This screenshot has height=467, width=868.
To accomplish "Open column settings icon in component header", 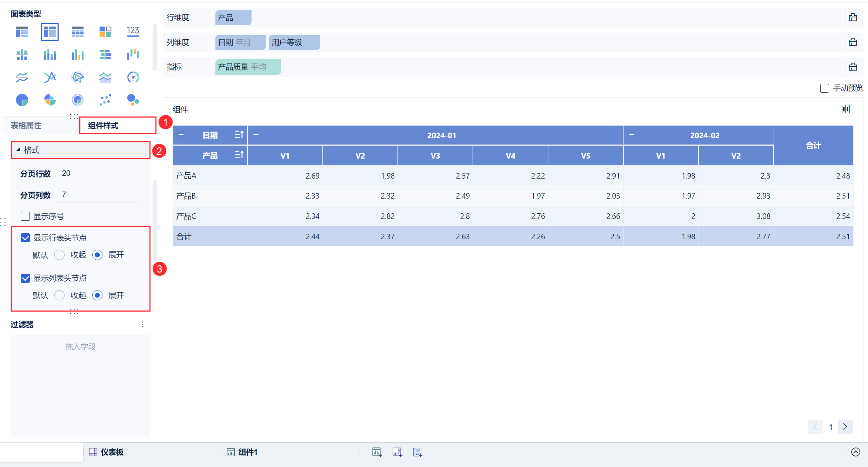I will coord(846,109).
